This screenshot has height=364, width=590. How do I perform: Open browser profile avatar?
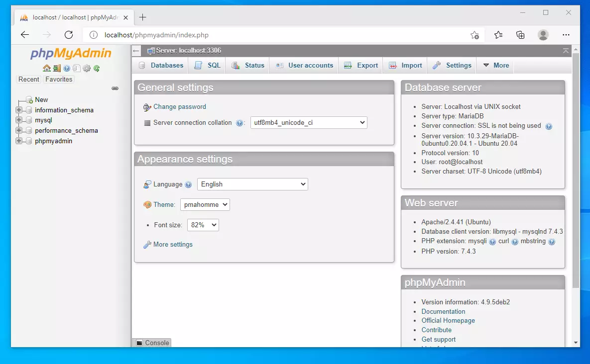[x=543, y=35]
